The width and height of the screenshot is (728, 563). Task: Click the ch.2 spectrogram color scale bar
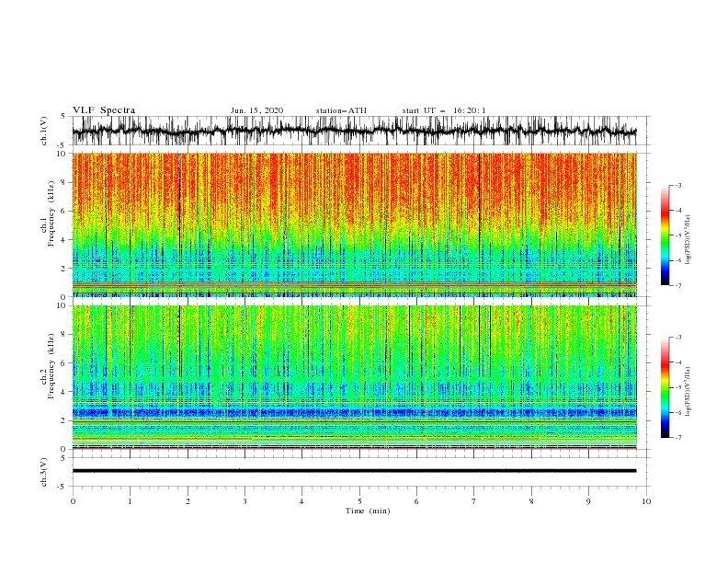[665, 387]
